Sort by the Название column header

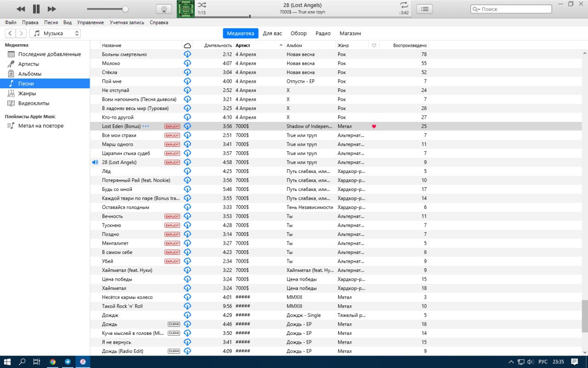[x=141, y=45]
